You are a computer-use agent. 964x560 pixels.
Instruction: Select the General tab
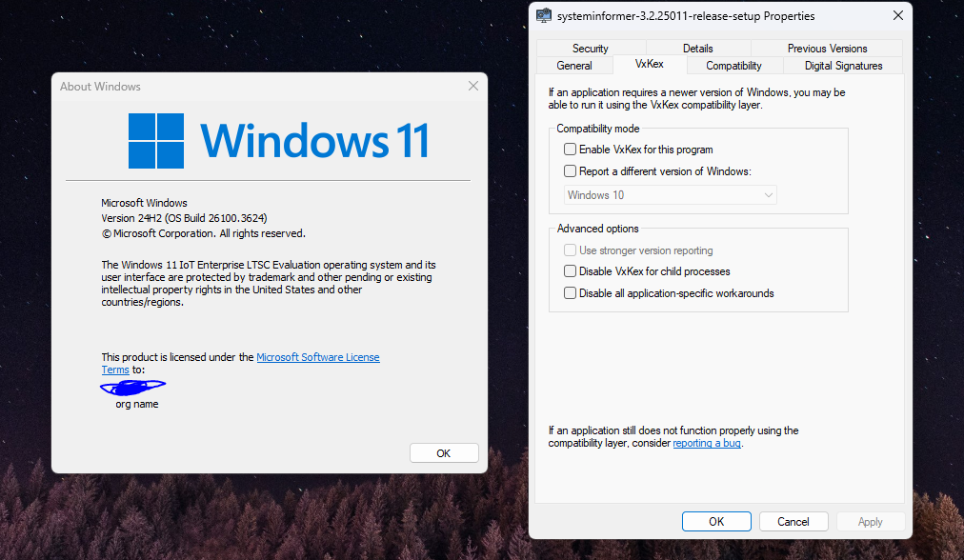point(574,65)
